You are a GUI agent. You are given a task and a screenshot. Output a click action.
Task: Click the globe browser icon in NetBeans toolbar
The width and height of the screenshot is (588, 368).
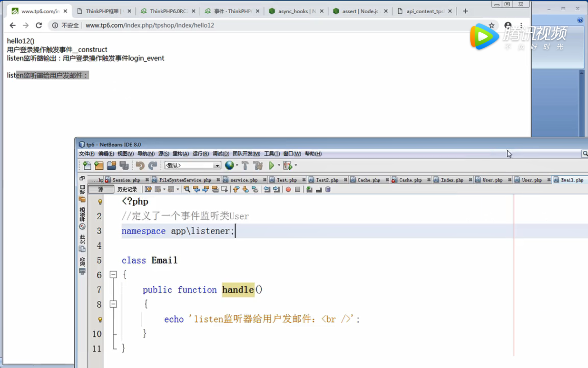click(x=230, y=165)
